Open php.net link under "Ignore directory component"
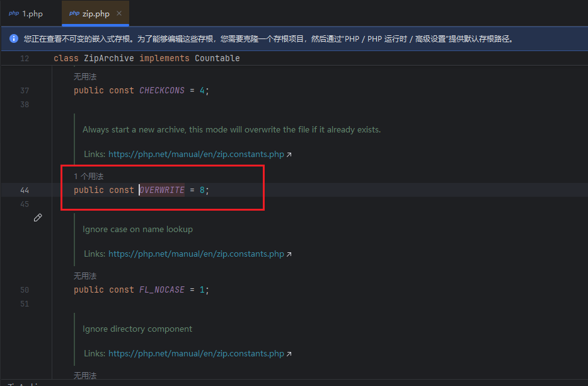Image resolution: width=588 pixels, height=386 pixels. click(196, 354)
